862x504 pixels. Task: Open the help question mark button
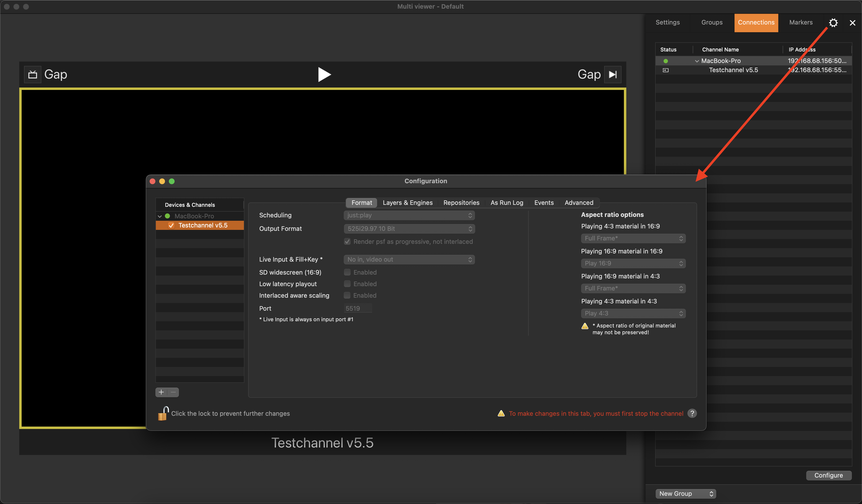pyautogui.click(x=692, y=413)
